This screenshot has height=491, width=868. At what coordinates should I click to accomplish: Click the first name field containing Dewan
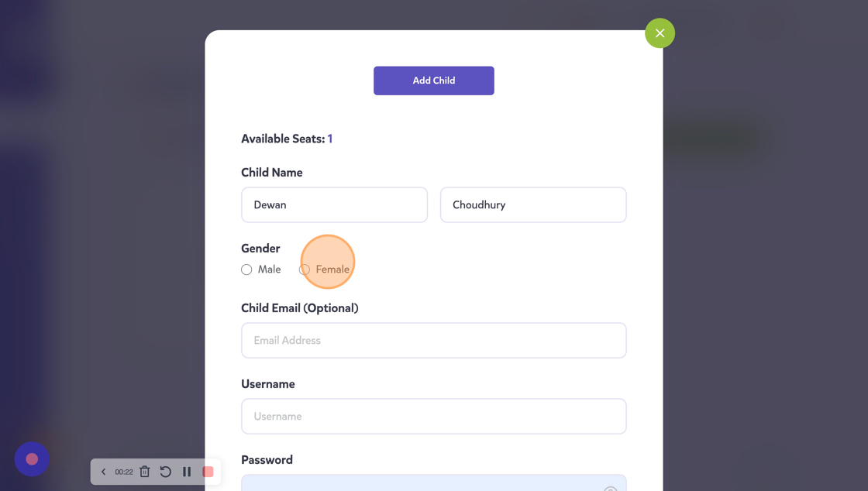tap(334, 205)
